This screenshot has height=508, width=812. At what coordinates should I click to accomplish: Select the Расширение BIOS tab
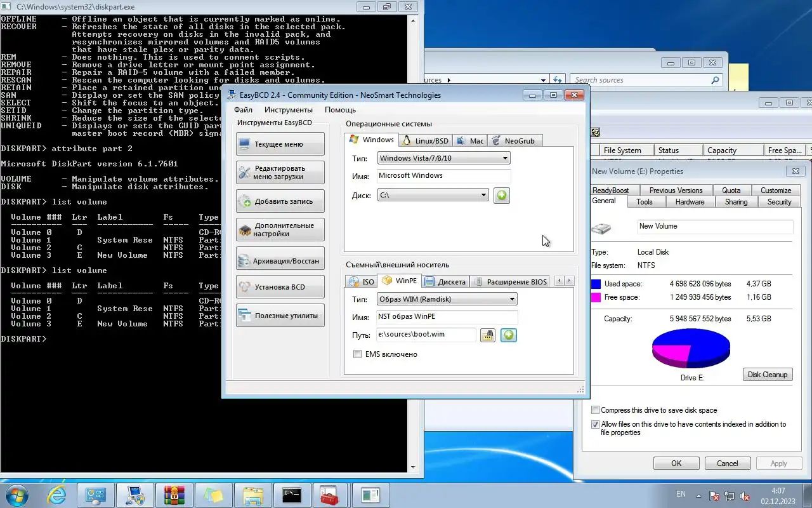(x=511, y=282)
